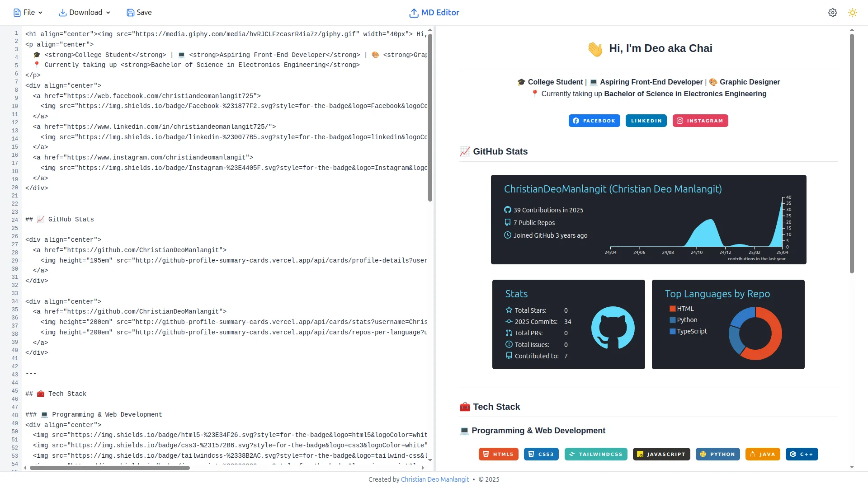Image resolution: width=868 pixels, height=488 pixels.
Task: Click the TailwindCSS tech badge
Action: tap(596, 454)
